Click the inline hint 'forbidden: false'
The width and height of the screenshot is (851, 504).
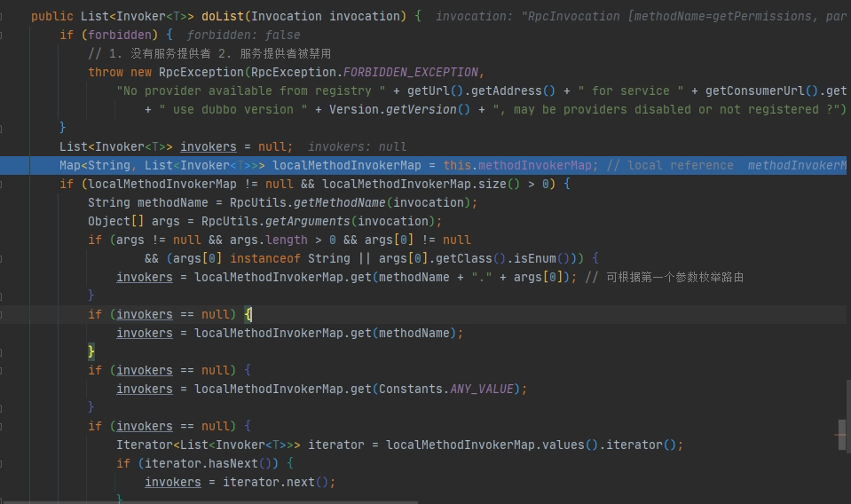coord(243,35)
